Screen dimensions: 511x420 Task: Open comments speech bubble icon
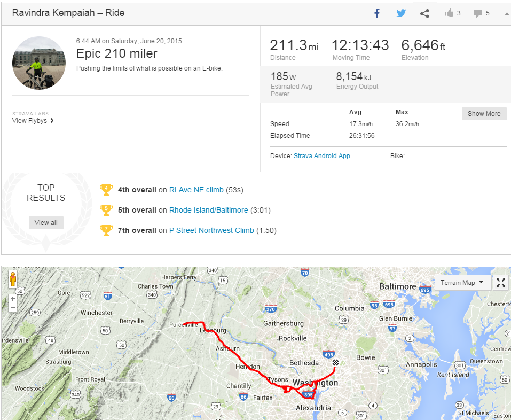(478, 13)
